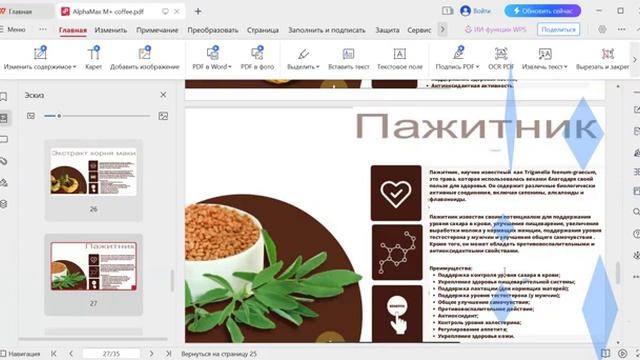Go to the first page

[53, 353]
